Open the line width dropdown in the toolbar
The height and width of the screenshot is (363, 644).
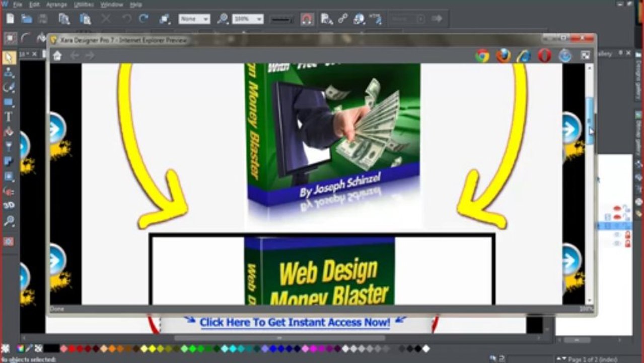pyautogui.click(x=282, y=19)
